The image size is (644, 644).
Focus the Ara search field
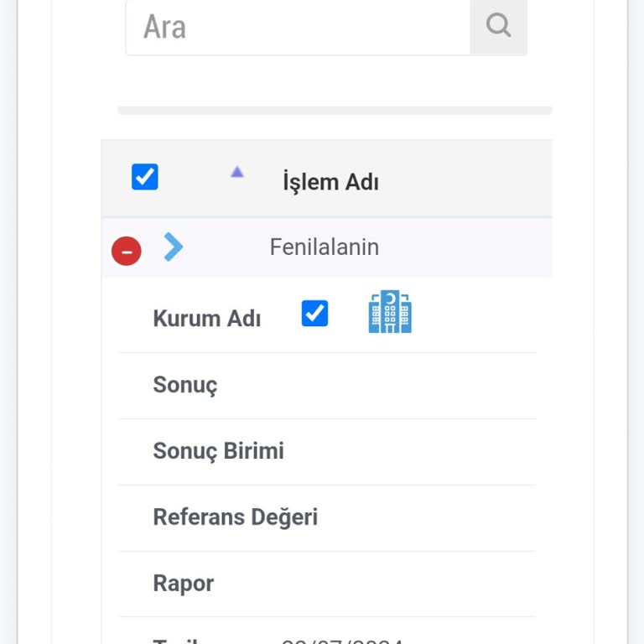299,26
